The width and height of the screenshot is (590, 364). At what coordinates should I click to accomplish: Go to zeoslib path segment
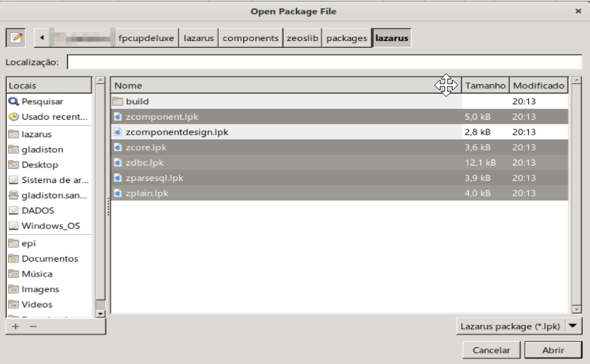(302, 38)
